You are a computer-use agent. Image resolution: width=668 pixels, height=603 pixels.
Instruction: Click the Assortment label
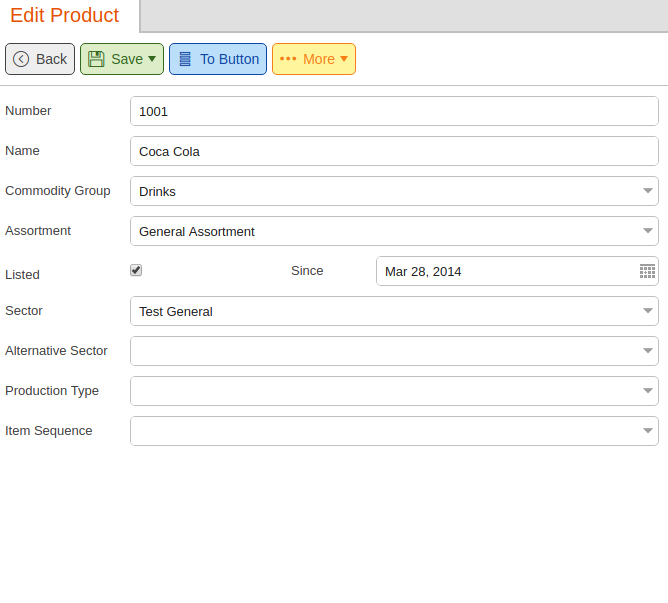tap(38, 231)
